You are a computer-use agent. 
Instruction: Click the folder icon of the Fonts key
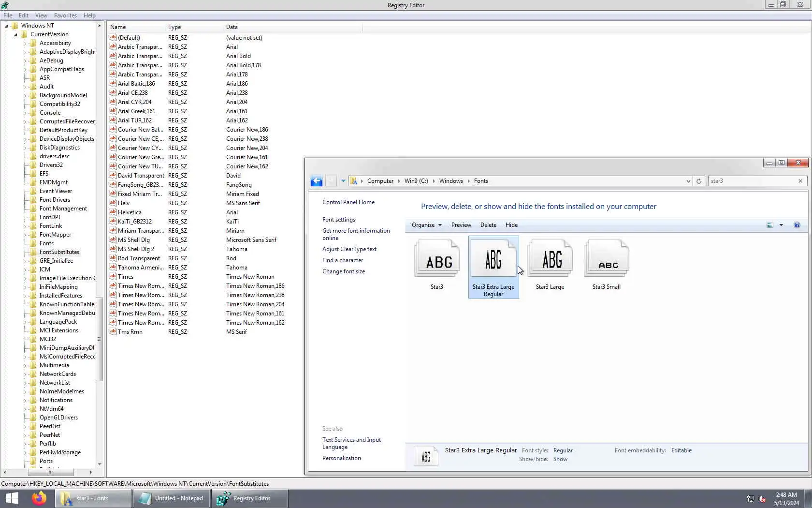(x=33, y=243)
